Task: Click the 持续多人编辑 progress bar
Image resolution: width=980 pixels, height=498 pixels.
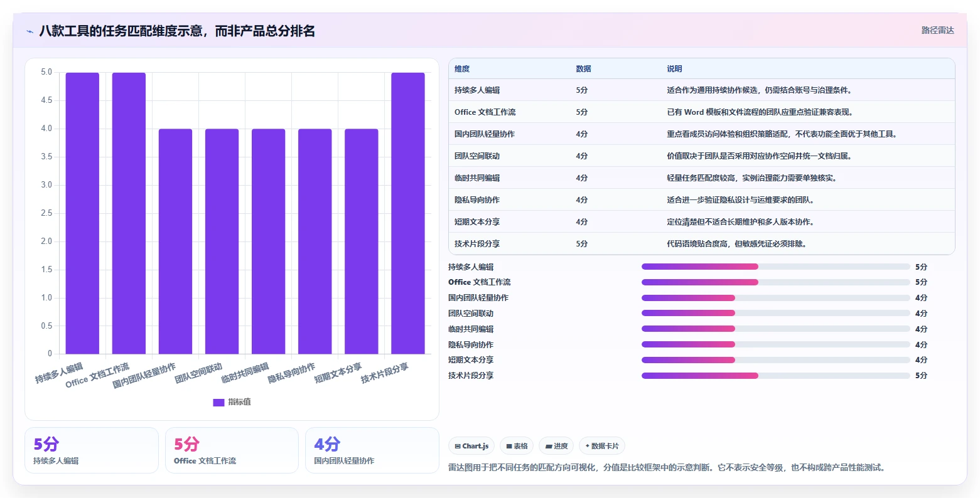Action: [x=775, y=267]
